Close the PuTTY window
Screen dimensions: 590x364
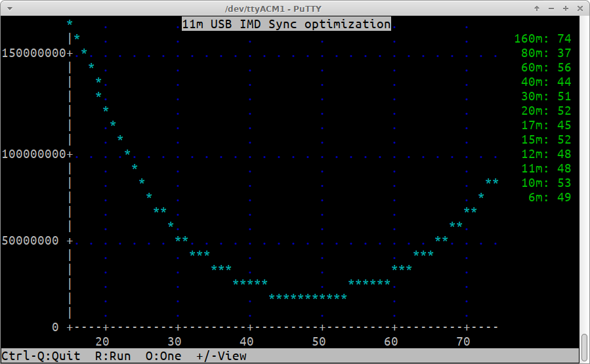pos(579,8)
